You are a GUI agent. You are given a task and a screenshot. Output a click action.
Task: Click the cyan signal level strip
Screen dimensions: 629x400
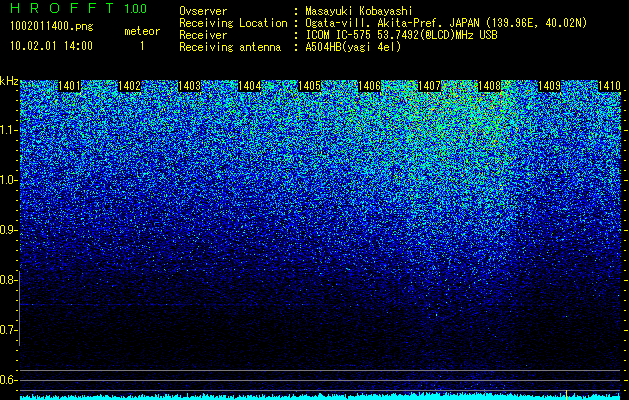[320, 397]
